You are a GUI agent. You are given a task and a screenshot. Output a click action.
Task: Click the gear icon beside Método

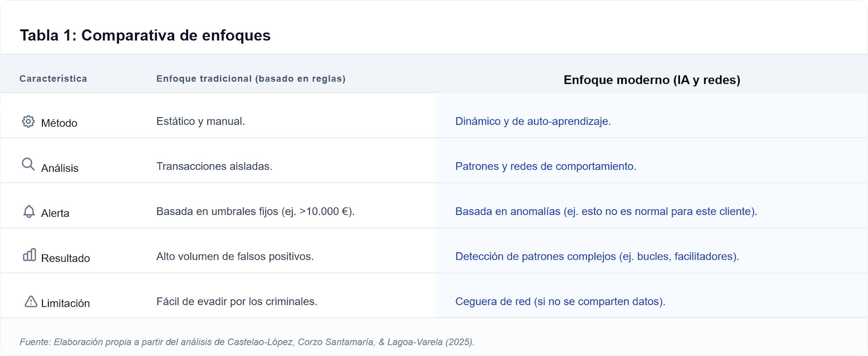[x=28, y=121]
